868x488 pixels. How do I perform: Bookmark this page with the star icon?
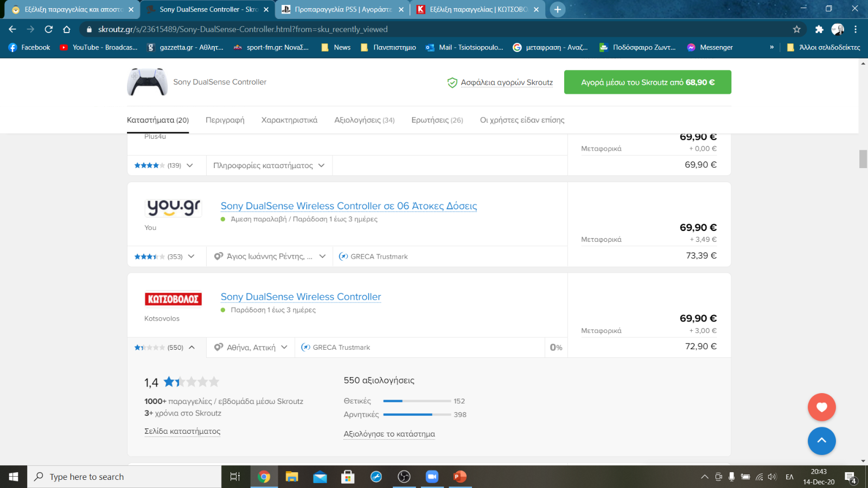[x=796, y=29]
